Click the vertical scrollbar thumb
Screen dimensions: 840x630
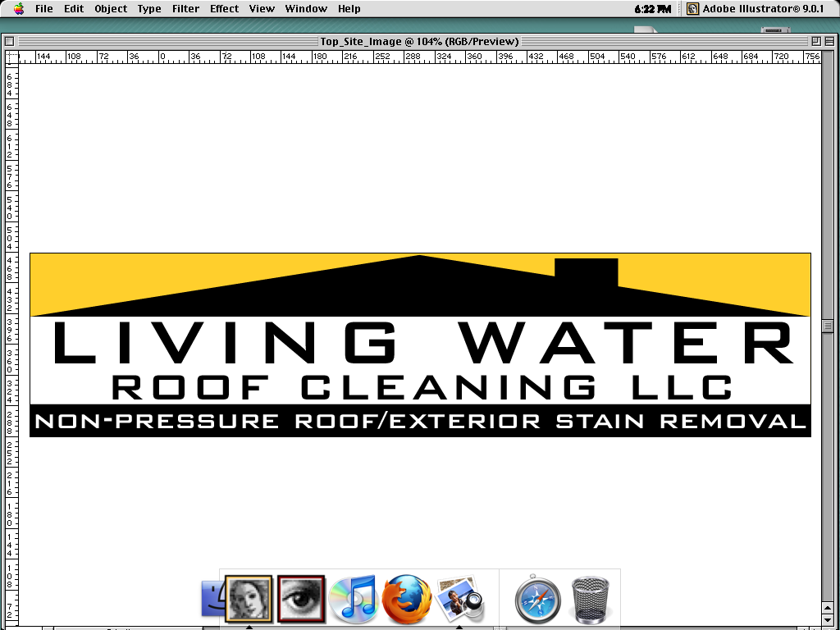coord(829,325)
